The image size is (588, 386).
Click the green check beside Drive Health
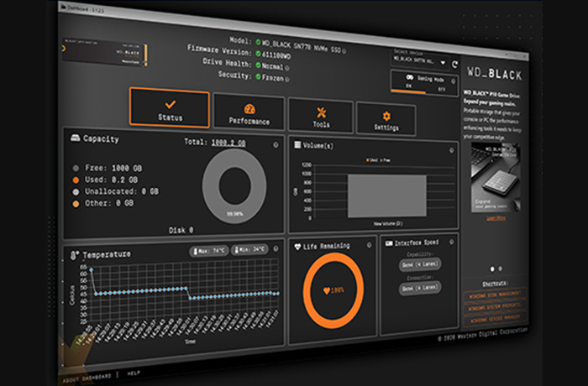click(x=258, y=65)
